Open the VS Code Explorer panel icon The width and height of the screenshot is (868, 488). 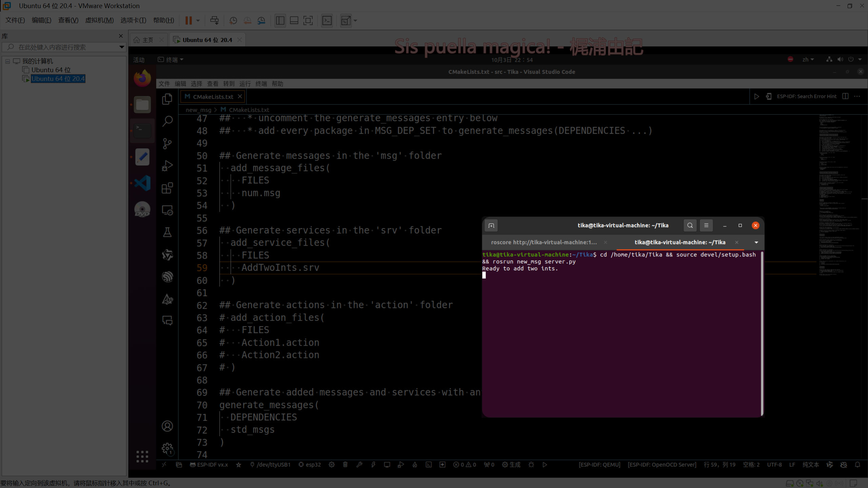[167, 99]
